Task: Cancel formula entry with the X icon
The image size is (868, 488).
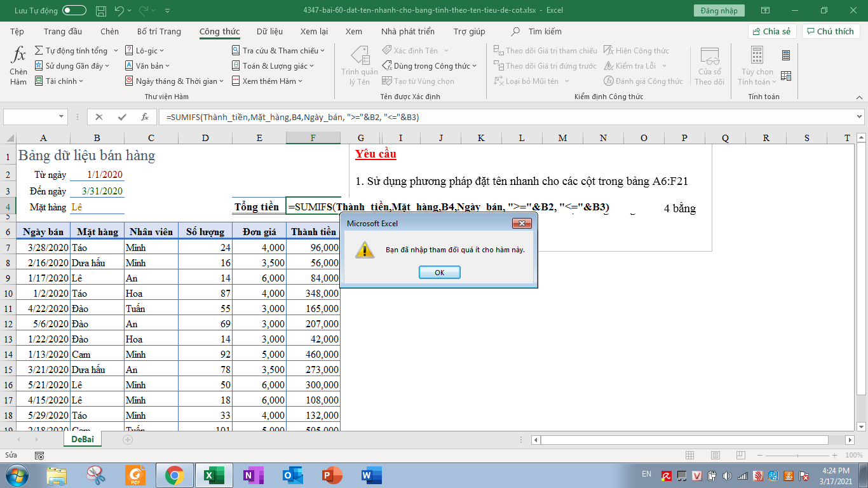Action: (98, 117)
